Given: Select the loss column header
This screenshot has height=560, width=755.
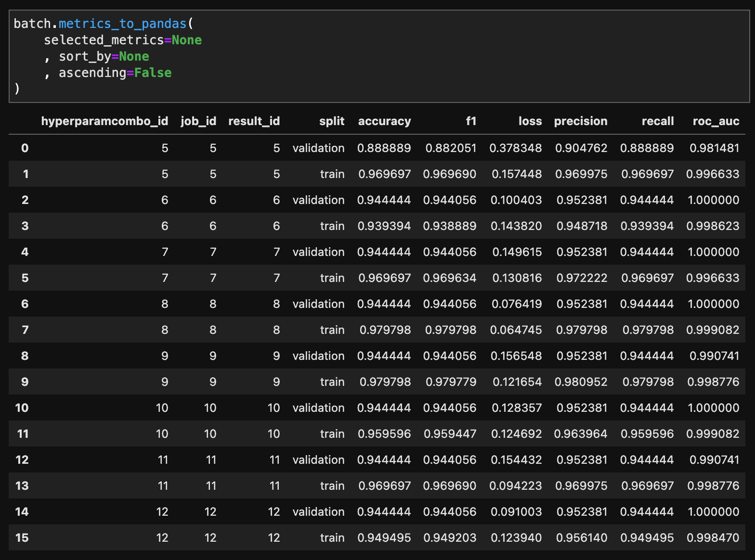Looking at the screenshot, I should point(530,121).
